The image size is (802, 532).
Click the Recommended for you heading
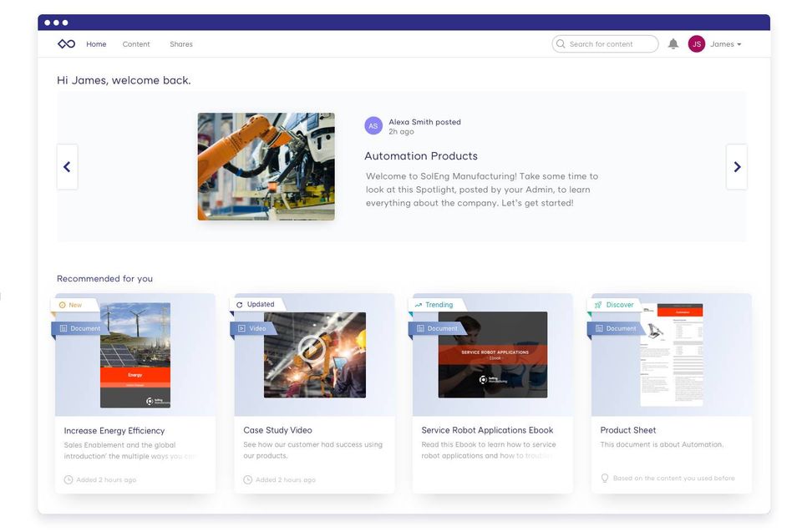[105, 278]
